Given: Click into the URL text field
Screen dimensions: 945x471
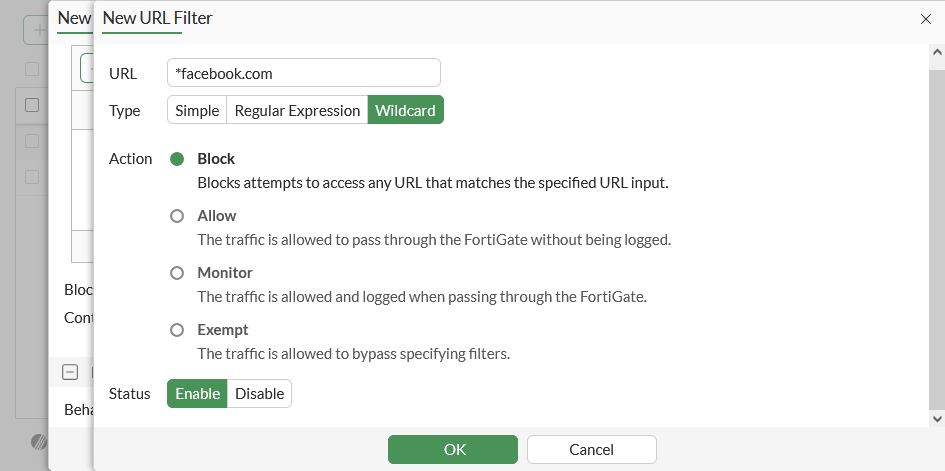Looking at the screenshot, I should (x=304, y=73).
